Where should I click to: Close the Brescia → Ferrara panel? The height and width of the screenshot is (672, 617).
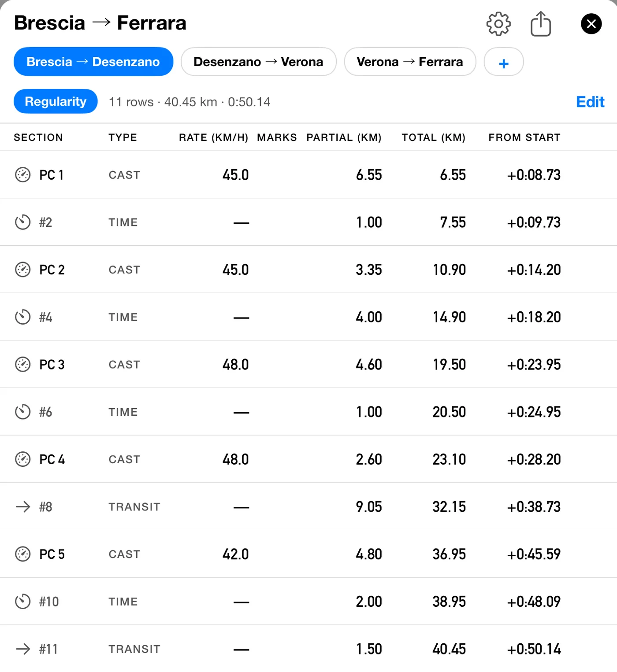(591, 24)
